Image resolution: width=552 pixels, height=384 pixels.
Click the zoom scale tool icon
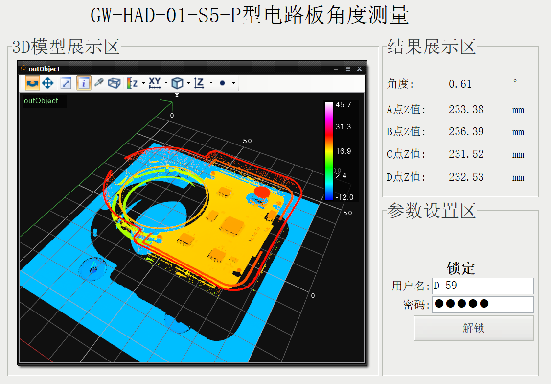tap(66, 83)
